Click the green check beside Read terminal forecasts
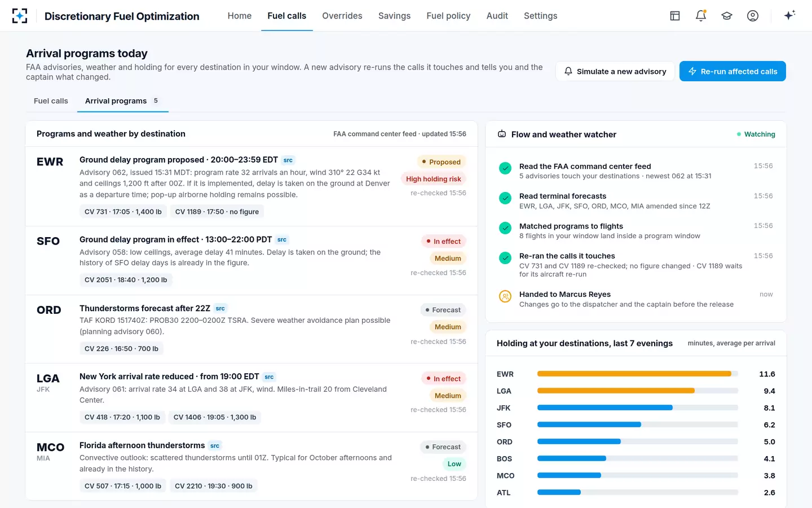 (505, 198)
